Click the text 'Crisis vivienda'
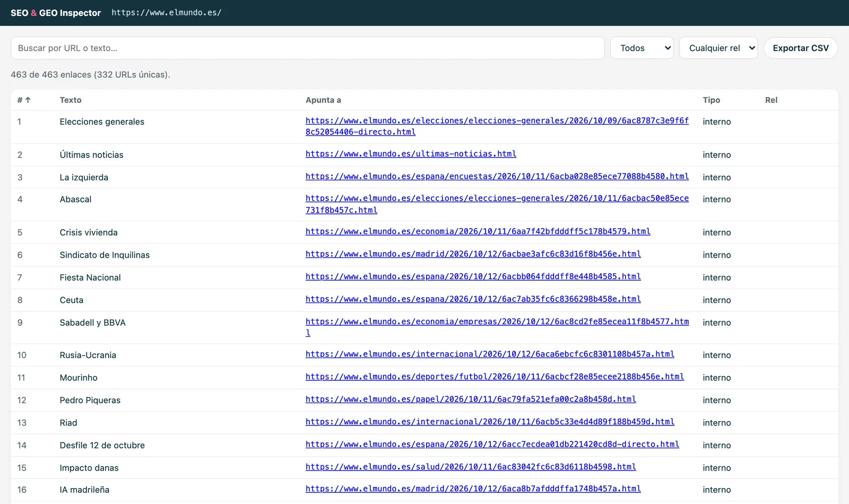 point(89,232)
